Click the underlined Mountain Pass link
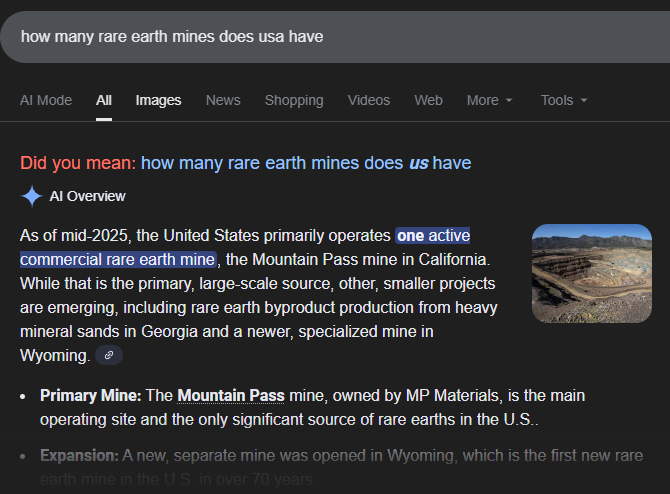The height and width of the screenshot is (494, 670). coord(231,395)
